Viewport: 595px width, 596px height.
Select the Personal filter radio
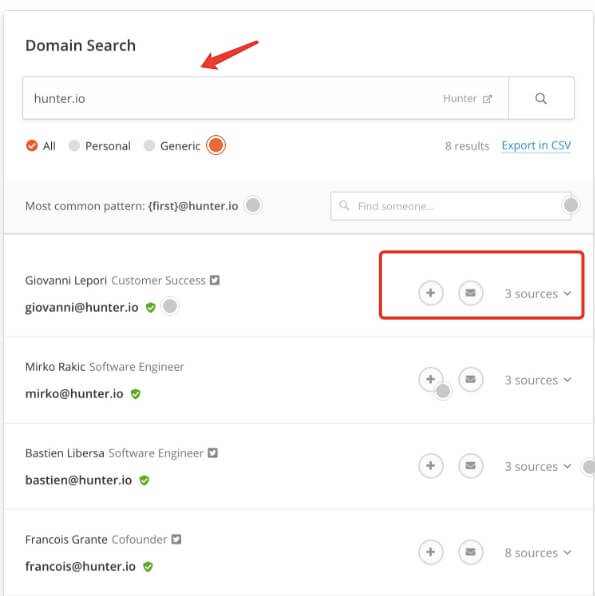click(74, 145)
